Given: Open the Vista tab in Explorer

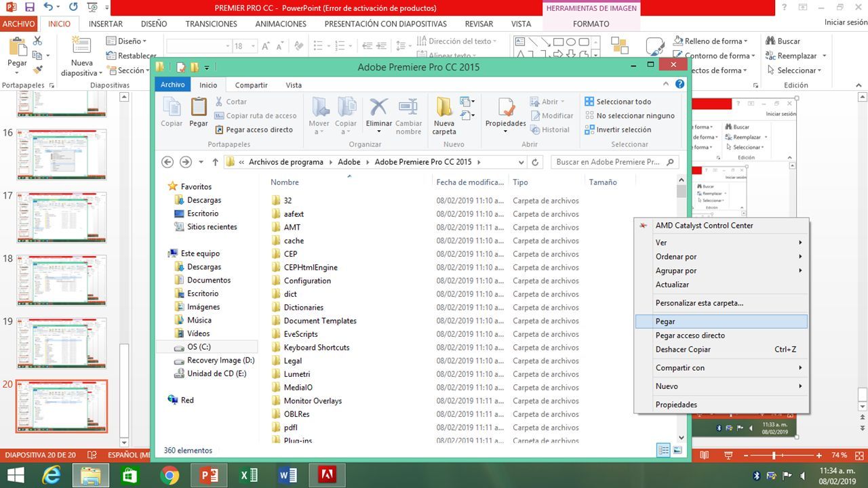Looking at the screenshot, I should pos(294,85).
